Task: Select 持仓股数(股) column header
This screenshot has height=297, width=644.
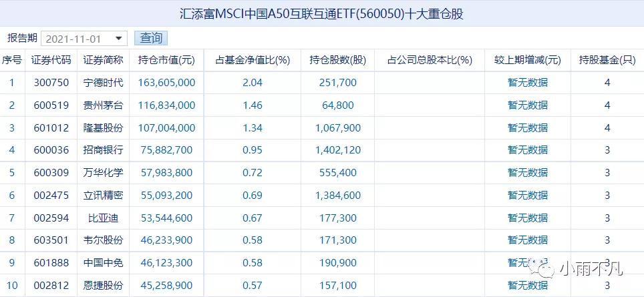Action: (337, 60)
